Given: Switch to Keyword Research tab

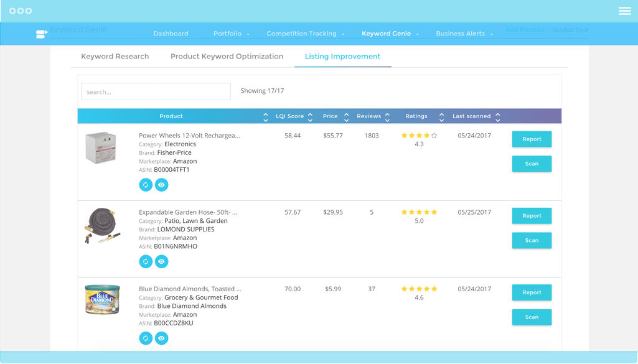Looking at the screenshot, I should (115, 57).
